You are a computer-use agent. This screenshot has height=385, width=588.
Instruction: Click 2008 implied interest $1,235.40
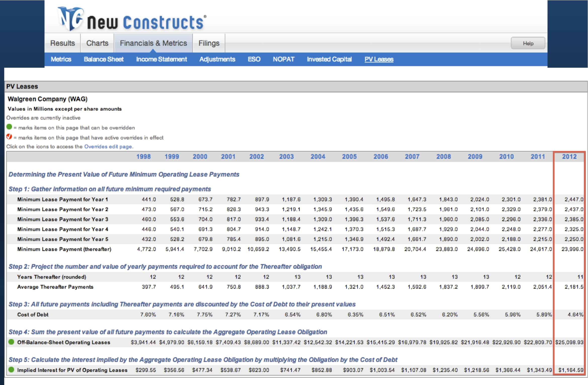coord(445,370)
